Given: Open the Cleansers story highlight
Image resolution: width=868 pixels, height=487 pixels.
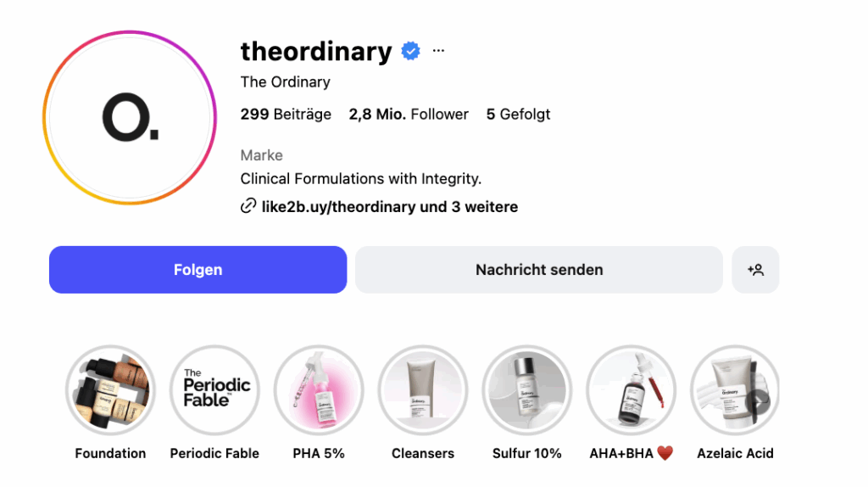Looking at the screenshot, I should (x=423, y=389).
